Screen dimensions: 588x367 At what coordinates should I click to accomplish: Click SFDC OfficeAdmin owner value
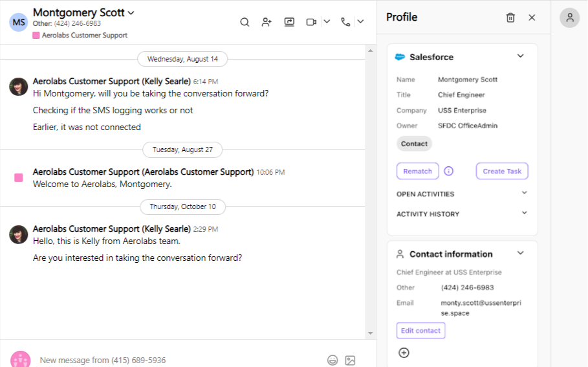pyautogui.click(x=468, y=126)
